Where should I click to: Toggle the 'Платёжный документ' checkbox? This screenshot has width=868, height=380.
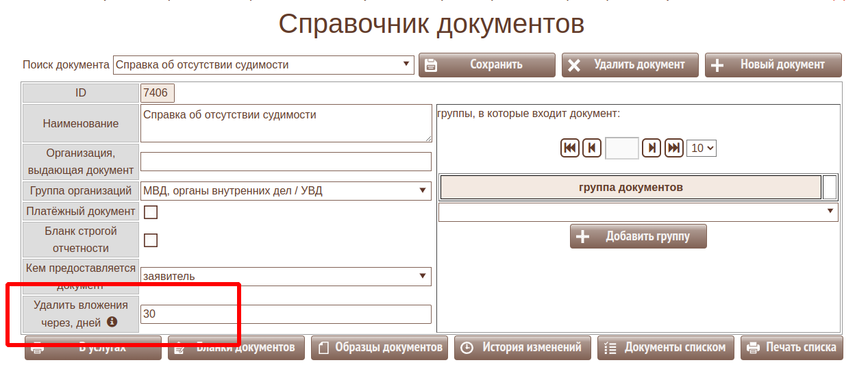point(151,212)
